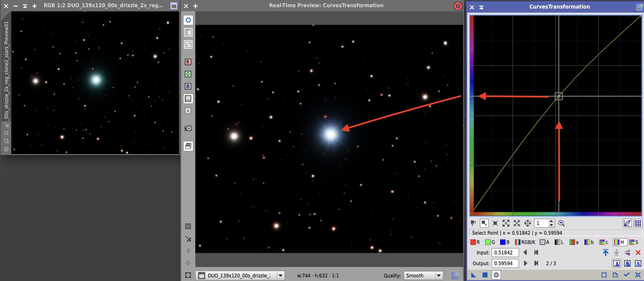Viewport: 644px width, 281px height.
Task: Click the stacked windows icon in preview toolbar
Action: [188, 146]
